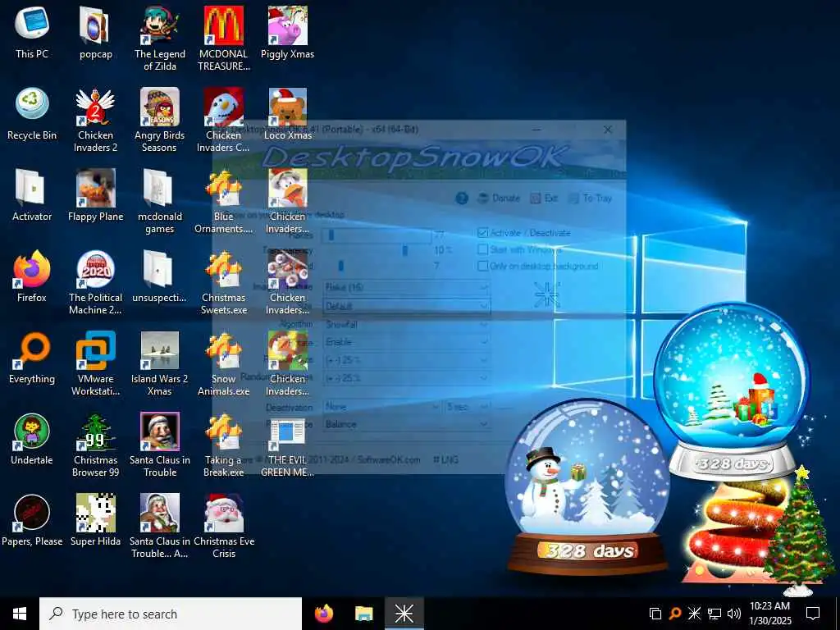Select The Political Machine 2020 shortcut
The height and width of the screenshot is (630, 840).
[x=95, y=282]
